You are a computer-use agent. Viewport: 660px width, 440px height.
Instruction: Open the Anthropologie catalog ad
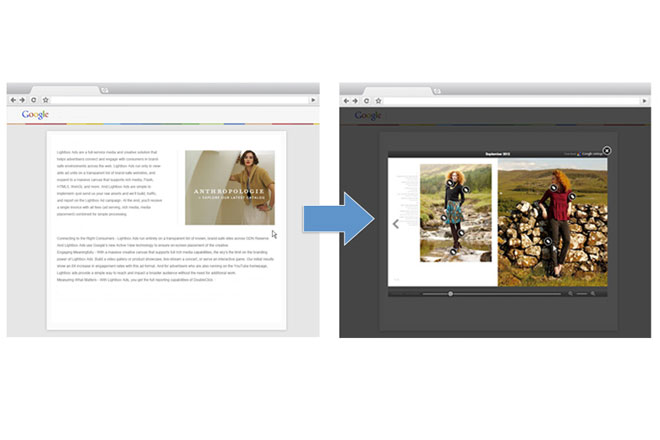coord(230,187)
